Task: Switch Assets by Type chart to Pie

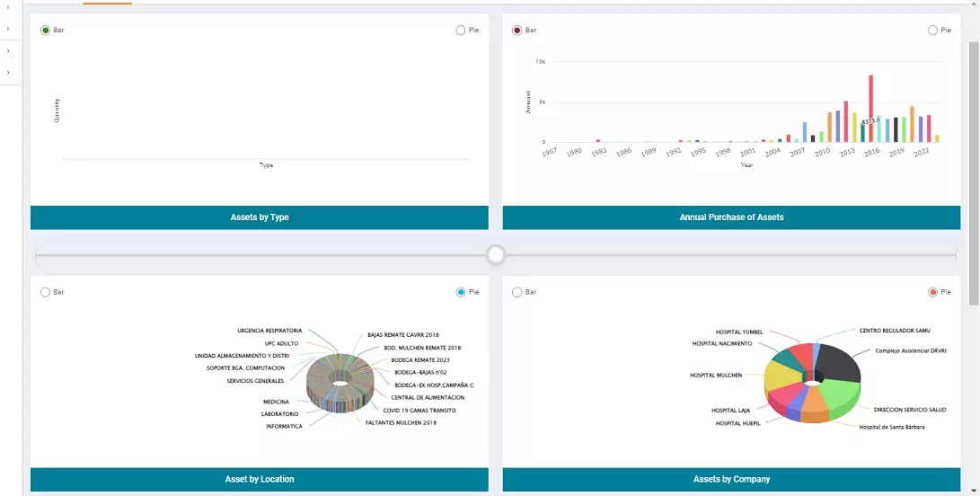Action: (461, 31)
